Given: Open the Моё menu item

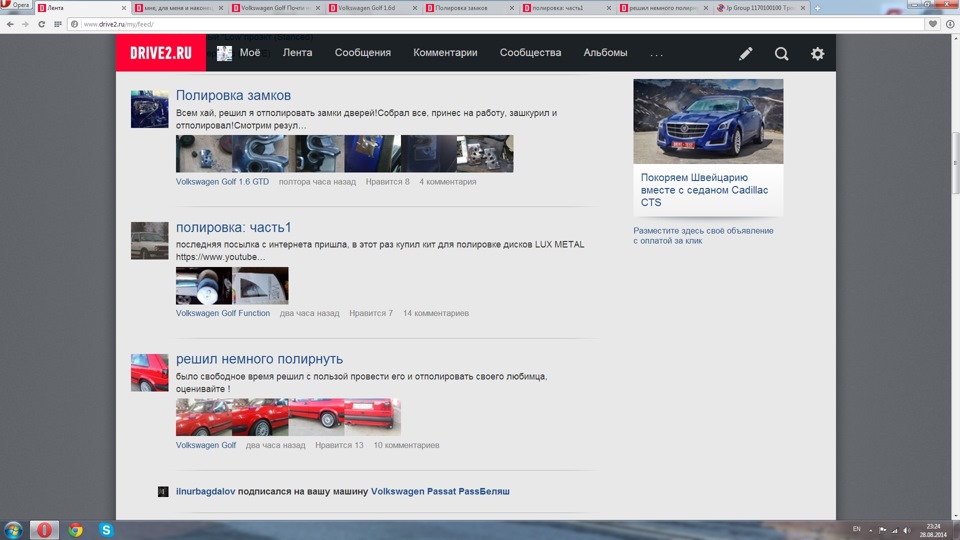Looking at the screenshot, I should (250, 53).
